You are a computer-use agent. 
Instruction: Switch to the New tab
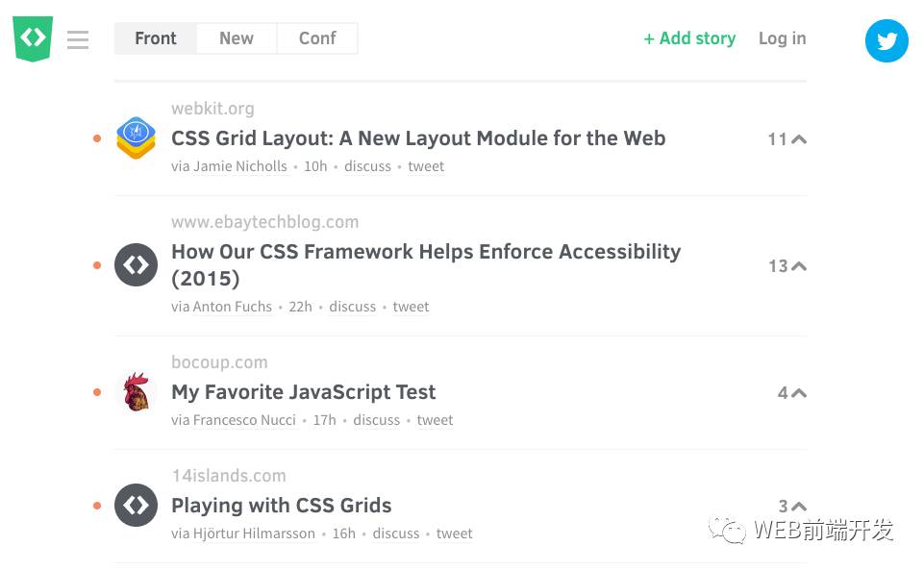tap(237, 38)
